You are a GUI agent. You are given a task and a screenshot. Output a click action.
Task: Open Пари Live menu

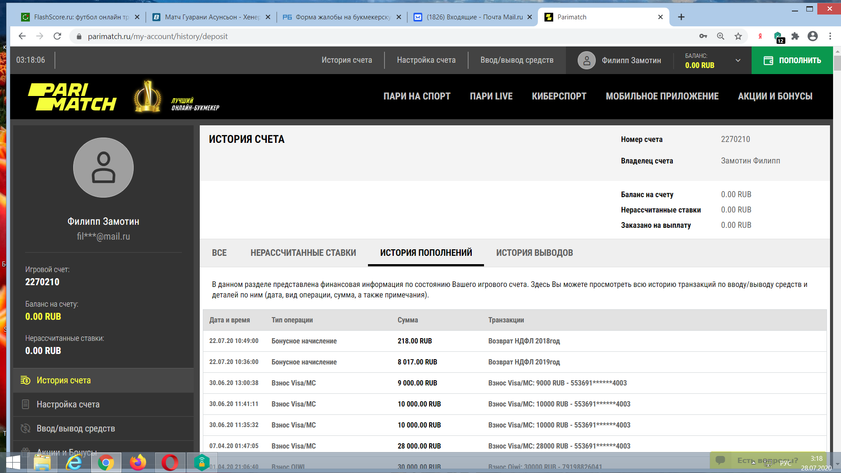491,97
